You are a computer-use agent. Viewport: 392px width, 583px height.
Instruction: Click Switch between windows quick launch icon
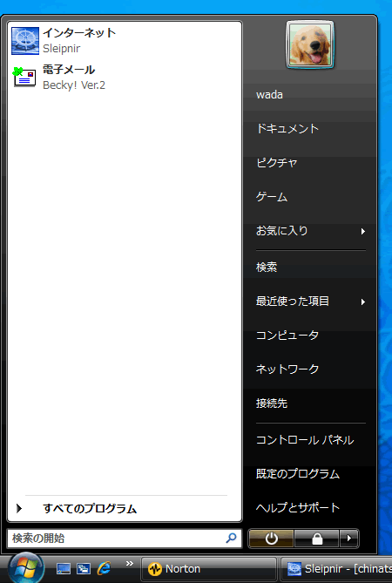pyautogui.click(x=84, y=568)
